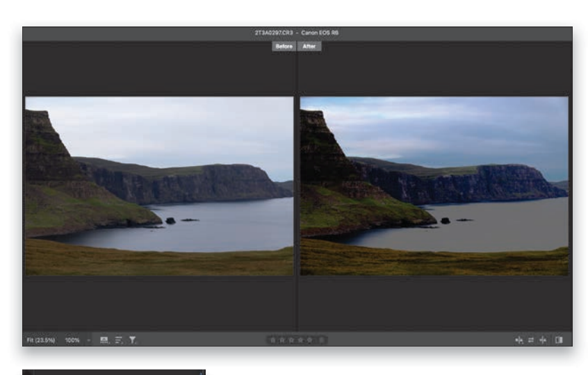
Task: Select the Before label tab
Action: [284, 47]
